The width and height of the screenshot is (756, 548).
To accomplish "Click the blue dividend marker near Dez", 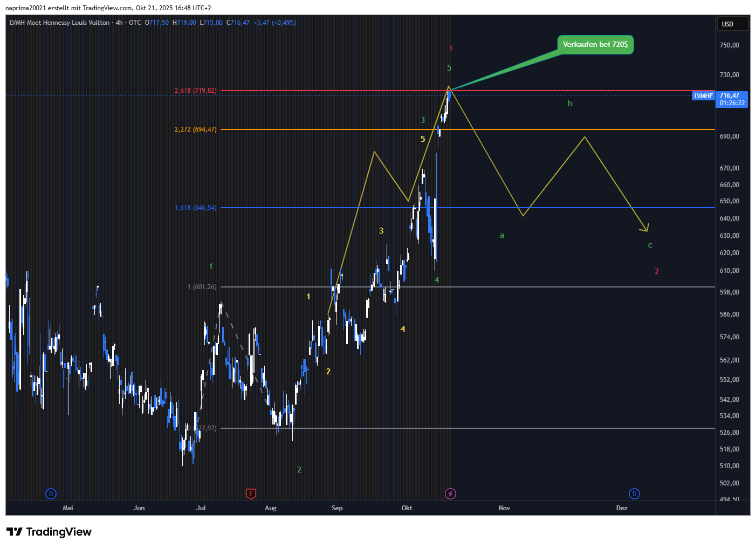I will pos(634,494).
